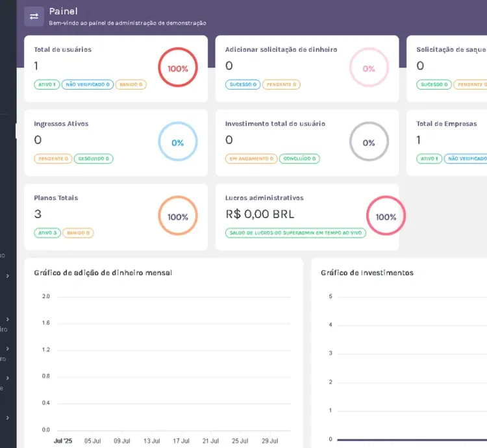Open the live superadmin profit balance badge
487x448 pixels.
[295, 233]
